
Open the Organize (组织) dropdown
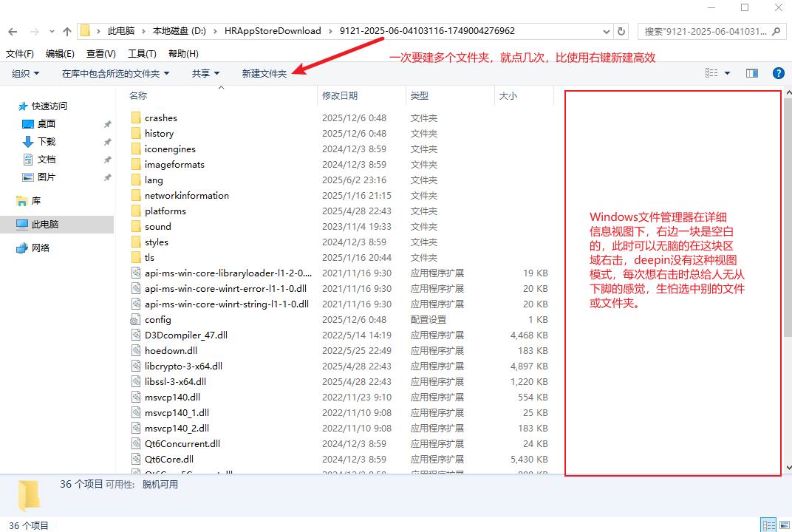point(26,74)
